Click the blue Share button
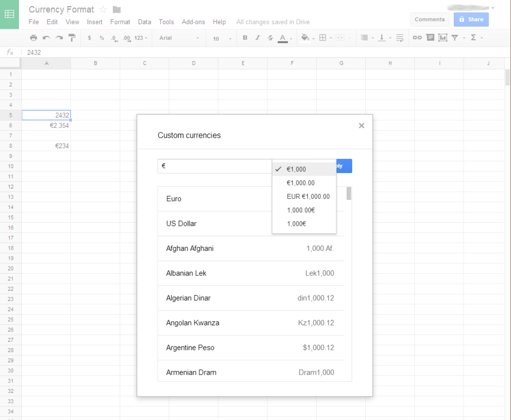The width and height of the screenshot is (511, 420). pyautogui.click(x=471, y=19)
